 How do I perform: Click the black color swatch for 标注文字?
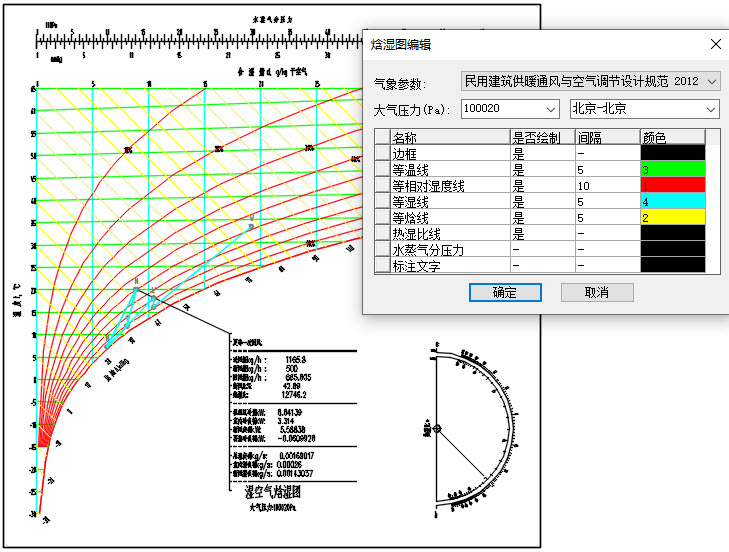point(673,265)
